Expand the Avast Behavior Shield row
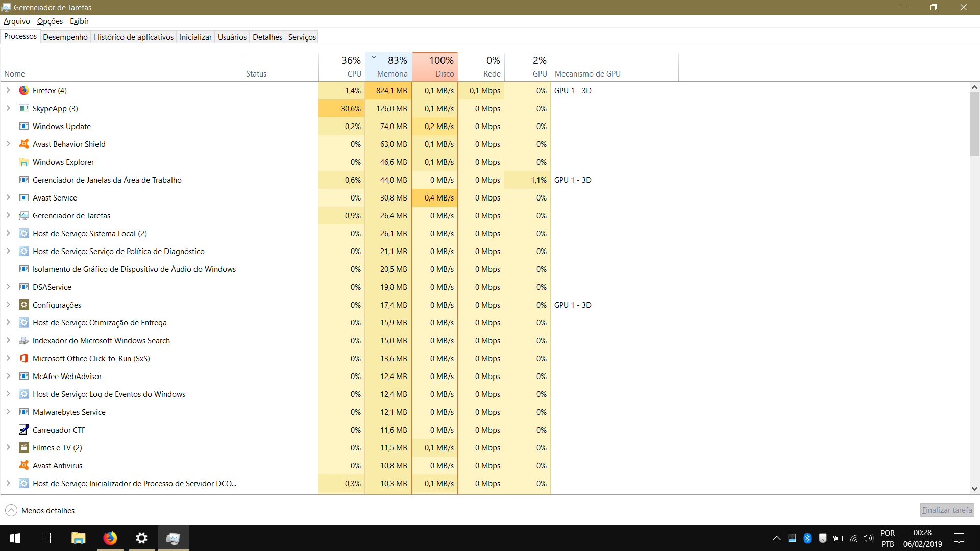 [8, 144]
